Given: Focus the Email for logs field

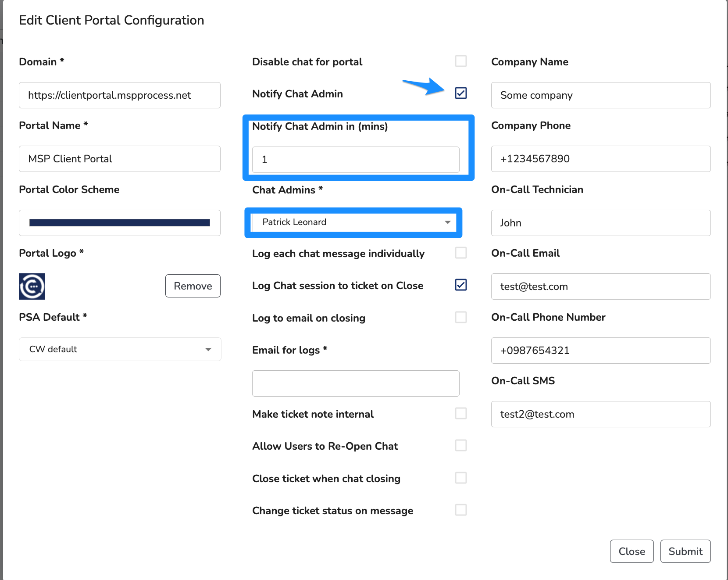Looking at the screenshot, I should click(355, 383).
